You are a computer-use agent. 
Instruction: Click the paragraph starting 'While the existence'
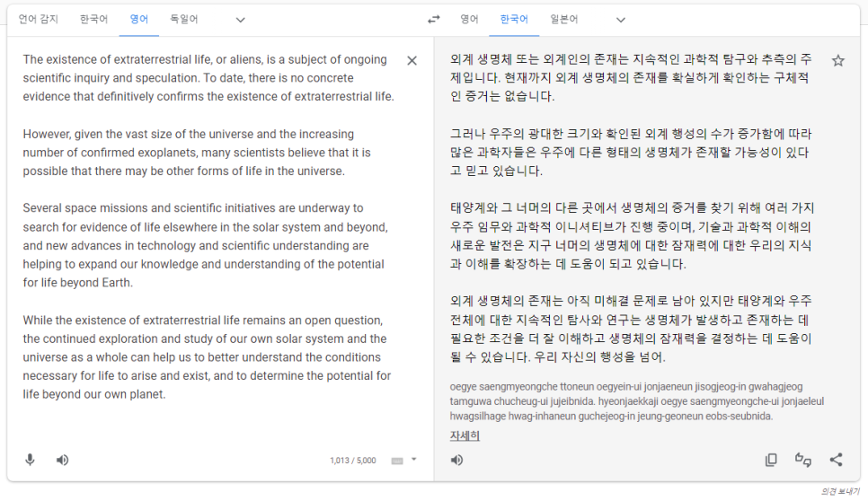207,357
